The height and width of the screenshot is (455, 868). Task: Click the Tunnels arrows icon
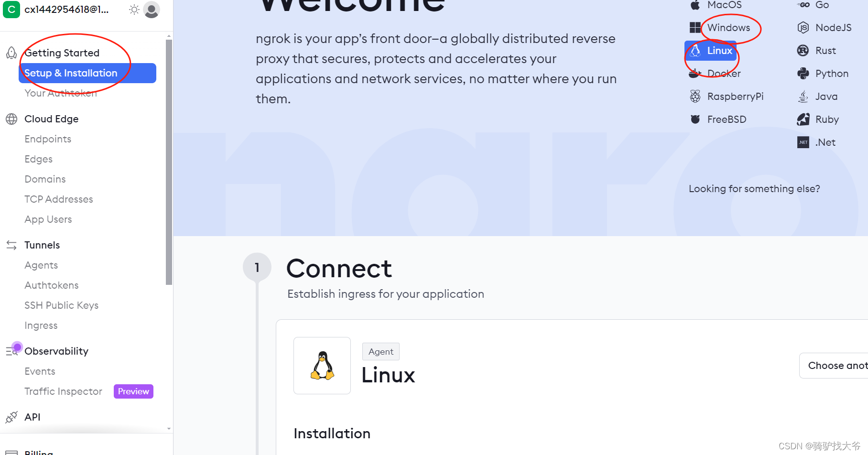coord(11,245)
